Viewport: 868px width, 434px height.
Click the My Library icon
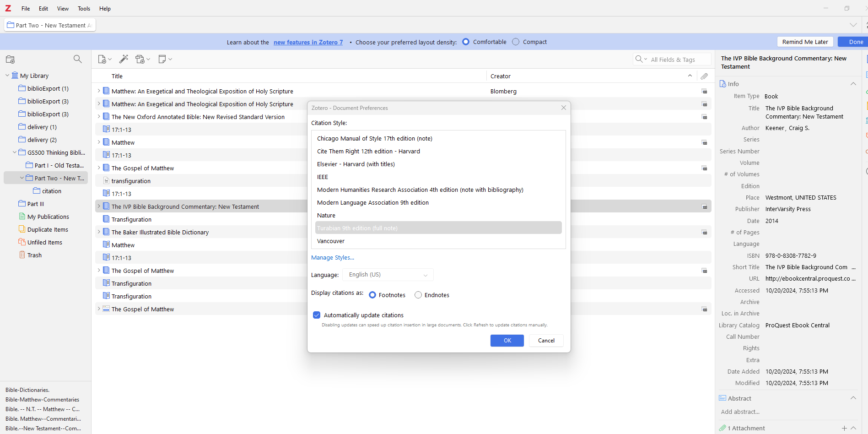[15, 75]
